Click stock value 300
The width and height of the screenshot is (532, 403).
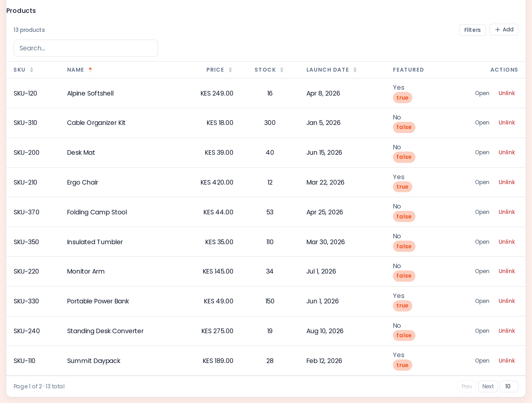(x=270, y=123)
